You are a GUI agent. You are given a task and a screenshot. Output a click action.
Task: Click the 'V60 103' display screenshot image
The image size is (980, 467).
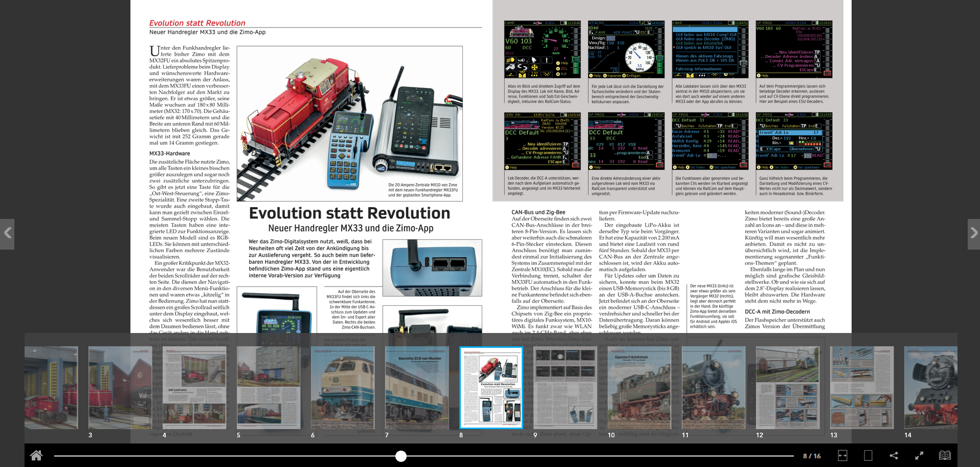(x=543, y=49)
